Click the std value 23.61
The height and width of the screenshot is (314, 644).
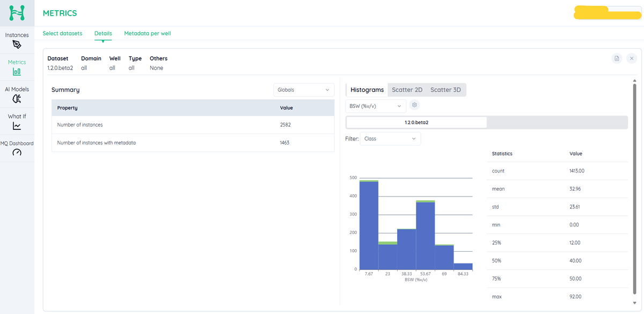[x=575, y=207]
